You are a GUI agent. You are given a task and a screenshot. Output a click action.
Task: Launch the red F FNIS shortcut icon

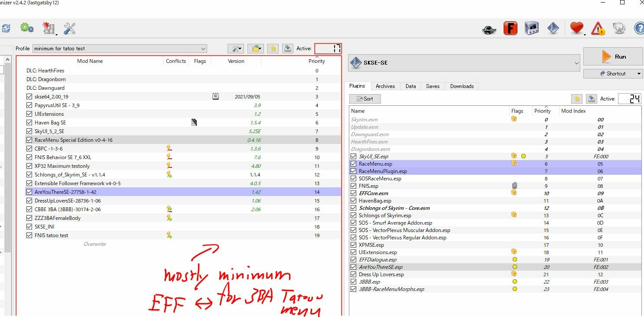pyautogui.click(x=511, y=29)
